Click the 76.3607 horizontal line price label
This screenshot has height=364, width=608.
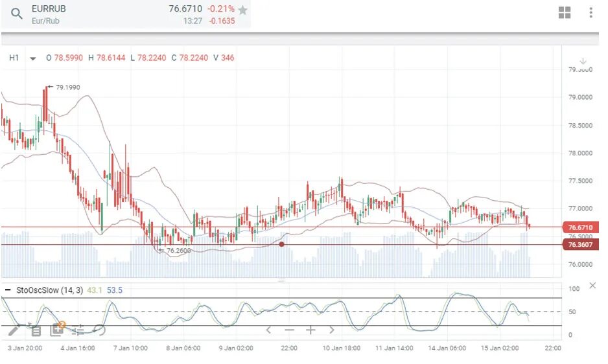[x=580, y=245]
